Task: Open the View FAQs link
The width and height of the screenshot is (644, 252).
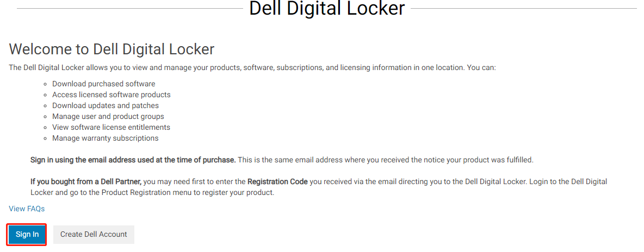Action: 27,209
